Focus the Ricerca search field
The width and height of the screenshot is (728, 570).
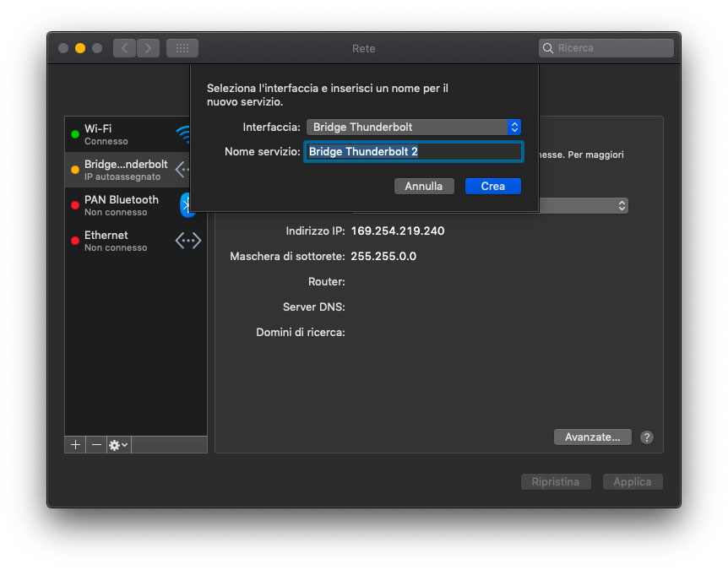pos(606,48)
